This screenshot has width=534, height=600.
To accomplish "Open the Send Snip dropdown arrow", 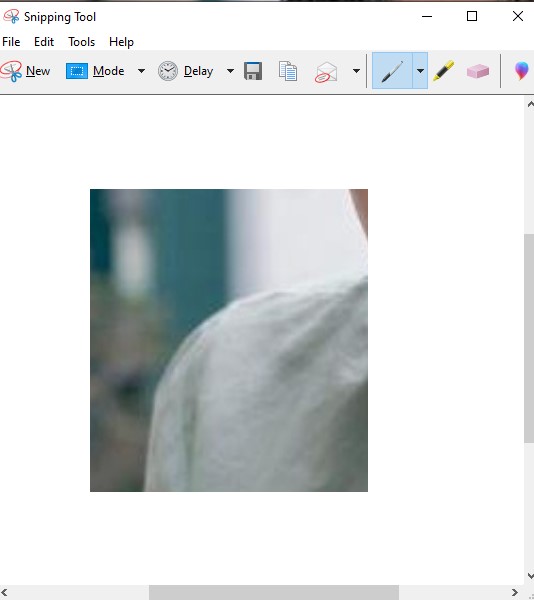I will pyautogui.click(x=356, y=71).
